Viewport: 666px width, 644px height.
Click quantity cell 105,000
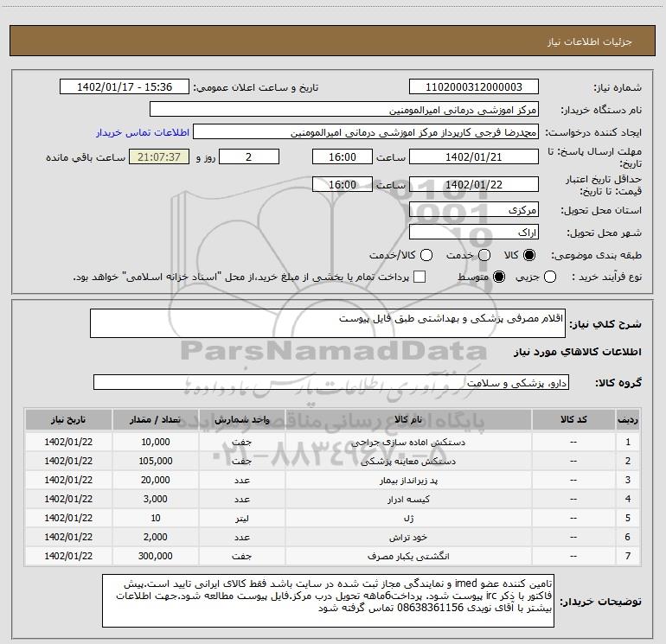coord(156,461)
